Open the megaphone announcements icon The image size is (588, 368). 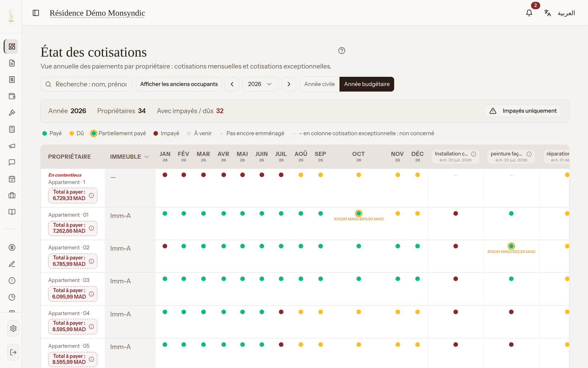(12, 146)
